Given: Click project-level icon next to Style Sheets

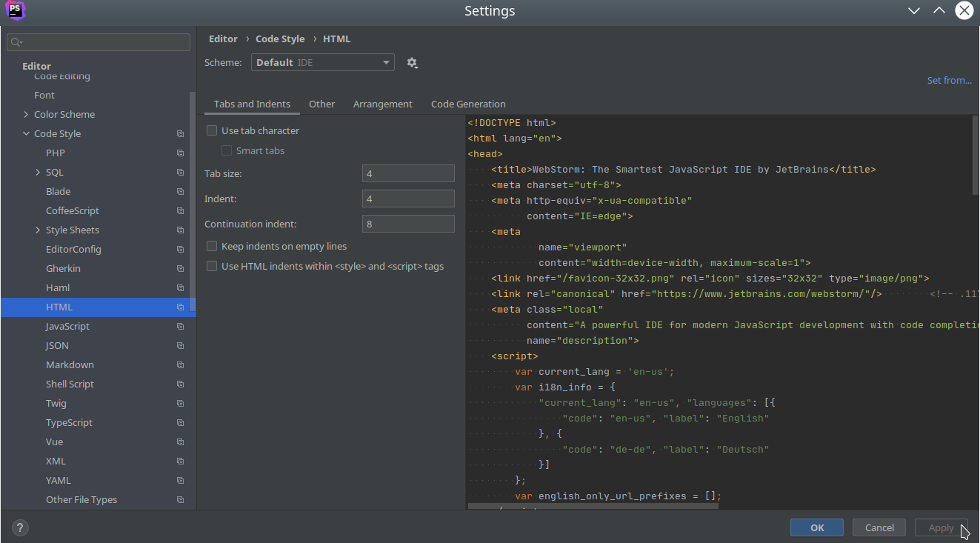Looking at the screenshot, I should tap(180, 230).
